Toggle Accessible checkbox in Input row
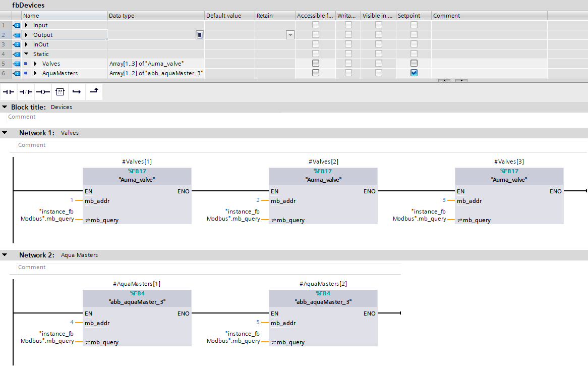588x366 pixels. pyautogui.click(x=315, y=25)
